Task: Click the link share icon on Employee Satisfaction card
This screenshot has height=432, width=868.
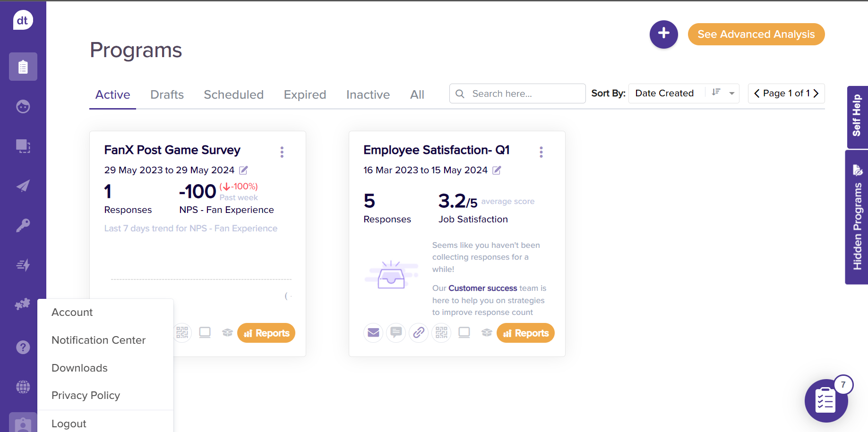Action: 419,333
